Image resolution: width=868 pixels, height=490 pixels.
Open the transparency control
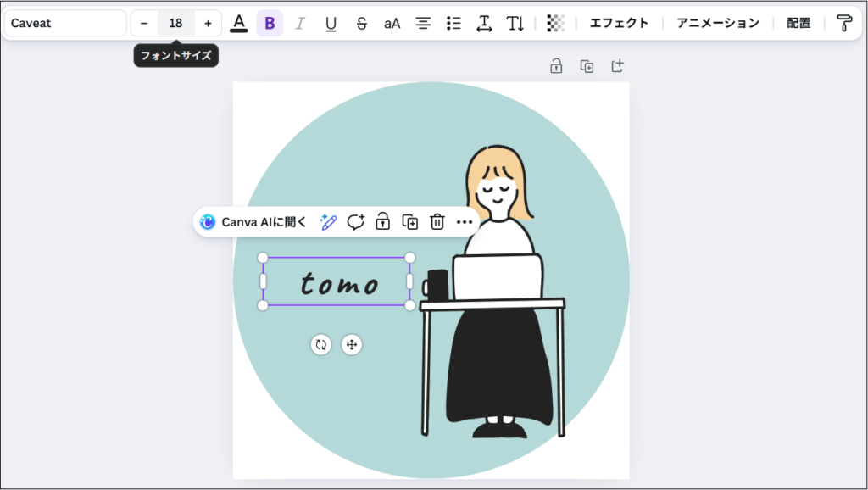coord(555,23)
